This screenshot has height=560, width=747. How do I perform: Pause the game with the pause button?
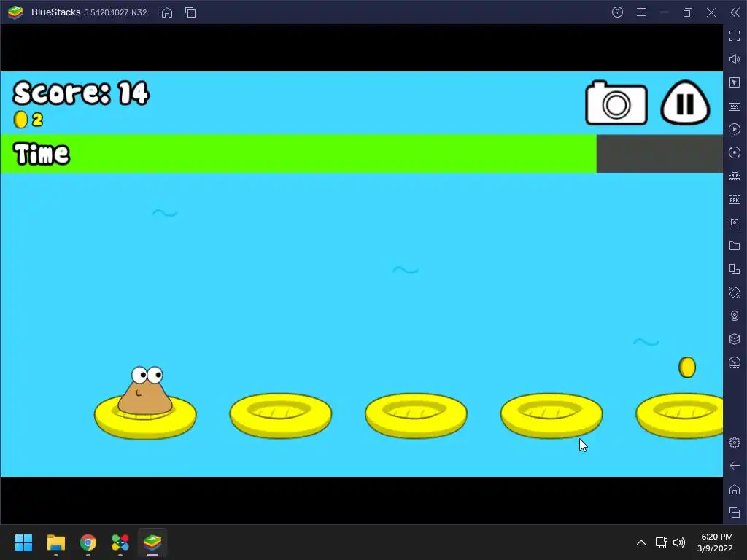click(685, 103)
